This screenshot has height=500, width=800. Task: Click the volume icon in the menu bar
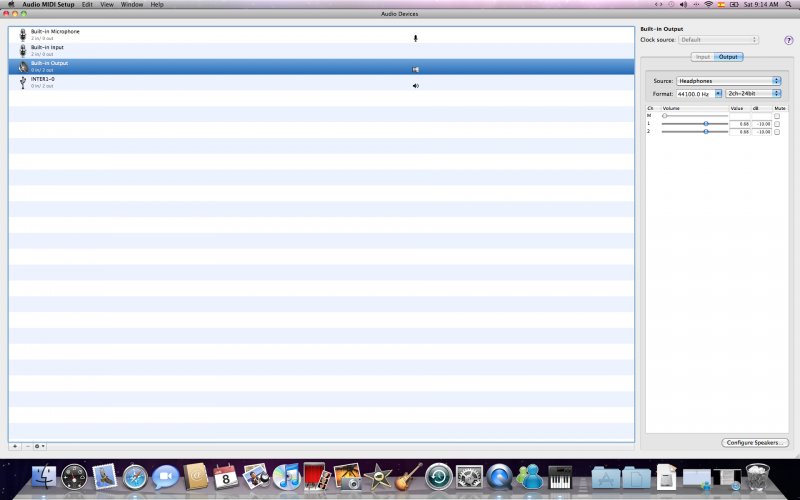(683, 5)
